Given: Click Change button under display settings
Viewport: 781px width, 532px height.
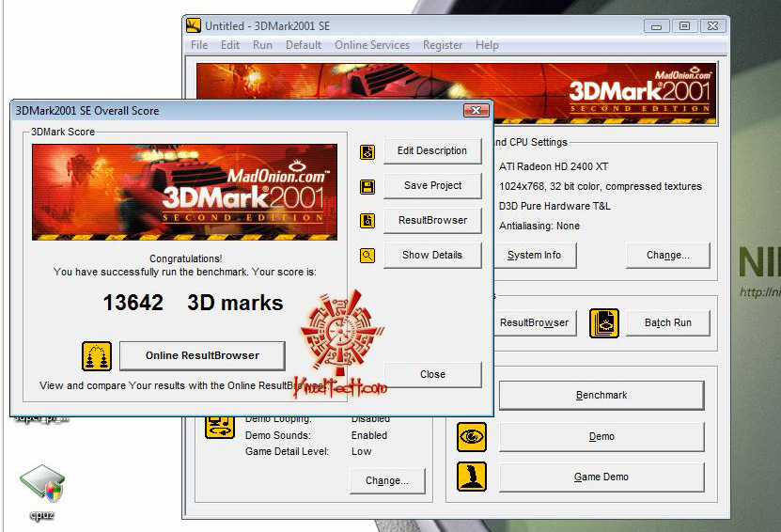Looking at the screenshot, I should point(668,256).
